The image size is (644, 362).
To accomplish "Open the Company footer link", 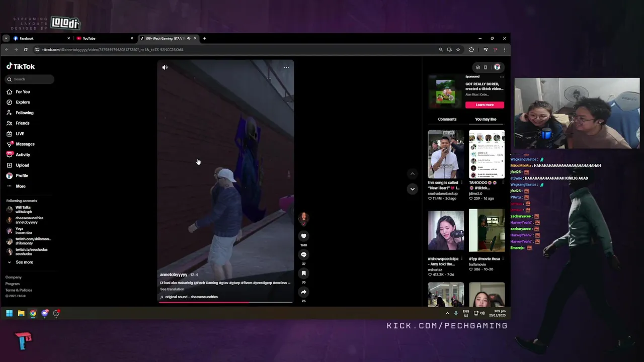I will tap(14, 278).
